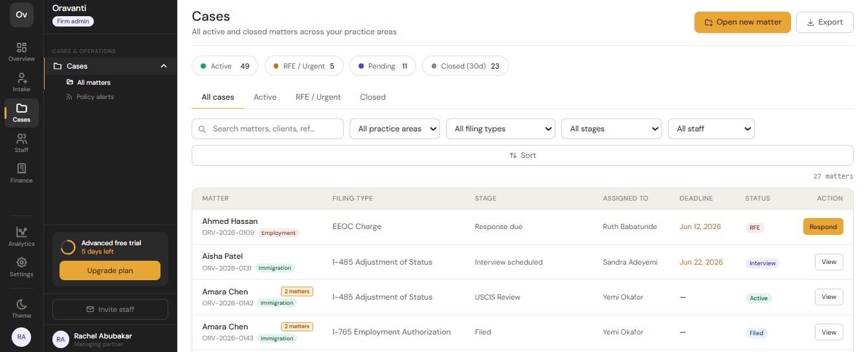Open the Analytics section
868x352 pixels.
21,237
